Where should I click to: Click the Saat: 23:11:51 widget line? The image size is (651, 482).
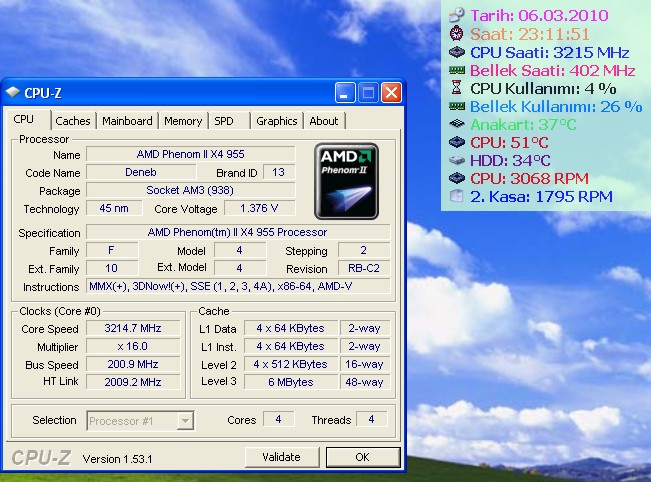point(530,34)
